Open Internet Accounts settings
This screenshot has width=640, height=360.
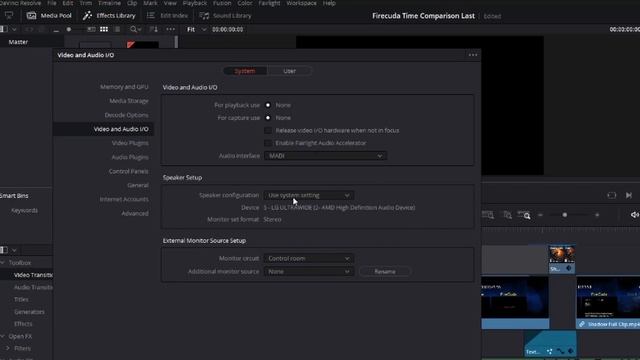click(124, 200)
